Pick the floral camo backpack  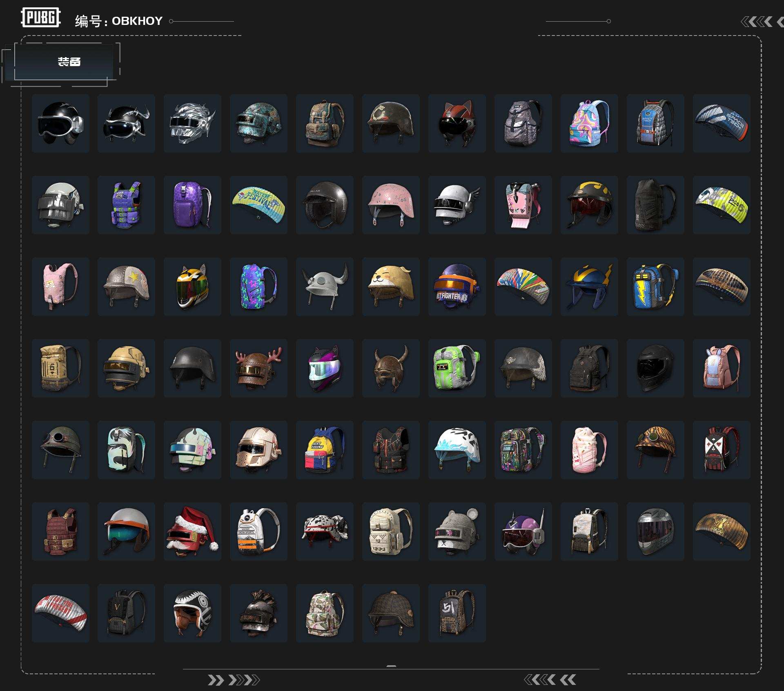click(325, 613)
